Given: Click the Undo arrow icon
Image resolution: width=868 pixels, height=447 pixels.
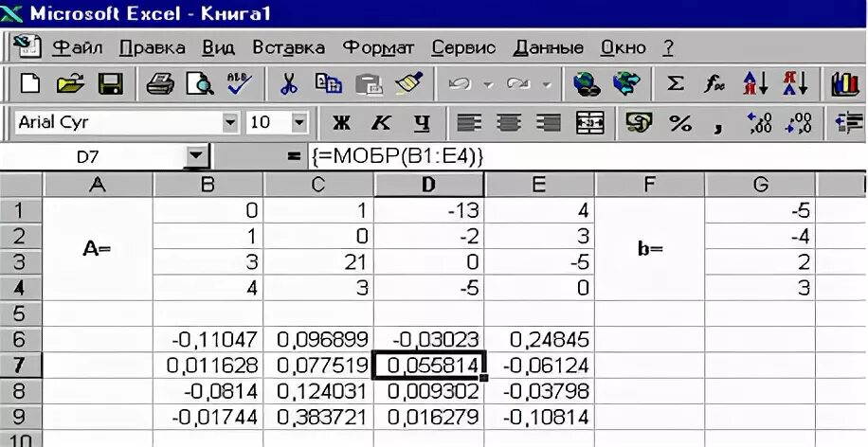Looking at the screenshot, I should [x=461, y=84].
